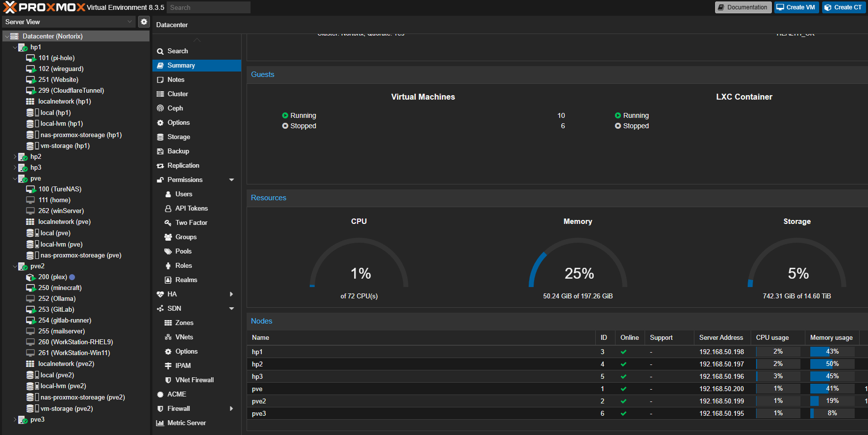
Task: Collapse the Permissions submenu arrow
Action: (231, 180)
